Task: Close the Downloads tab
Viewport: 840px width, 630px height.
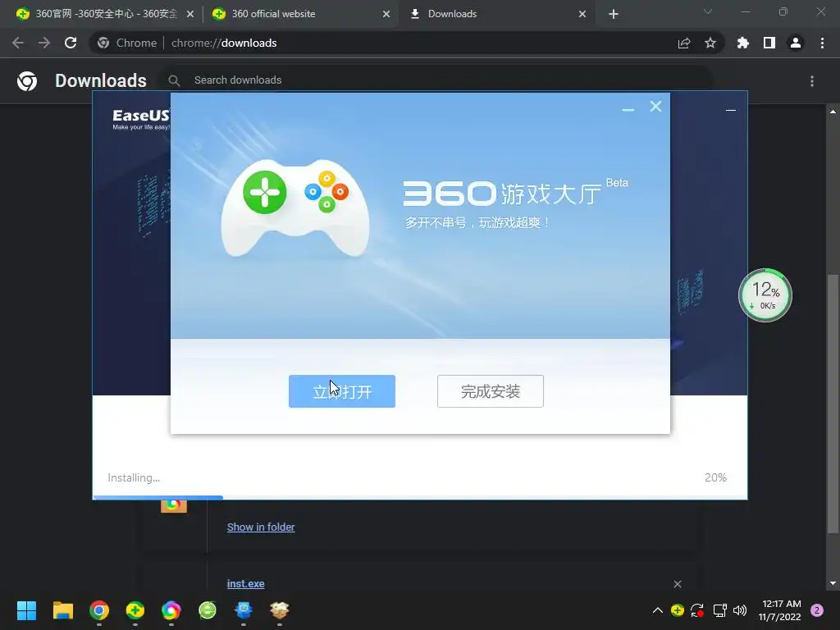Action: [x=582, y=14]
